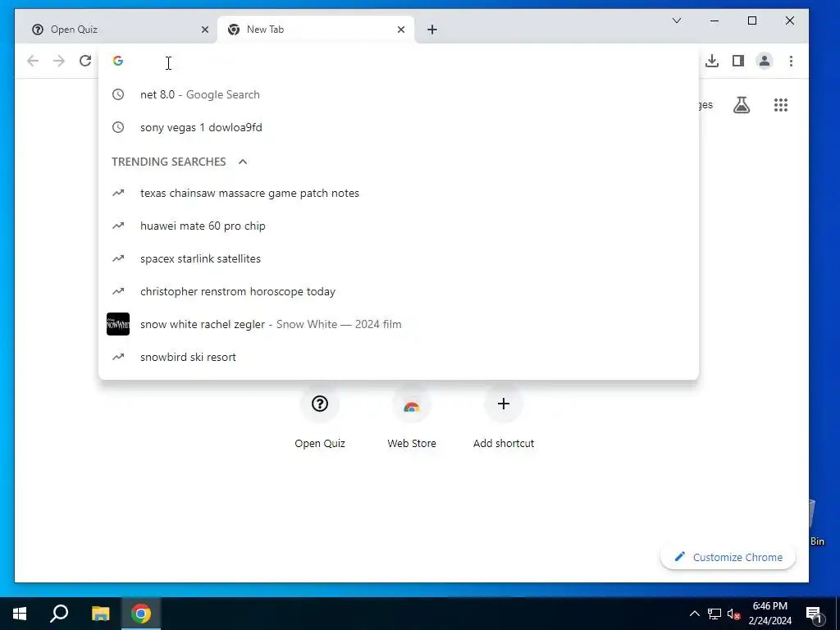The image size is (840, 630).
Task: Open File Explorer from the taskbar
Action: (100, 614)
